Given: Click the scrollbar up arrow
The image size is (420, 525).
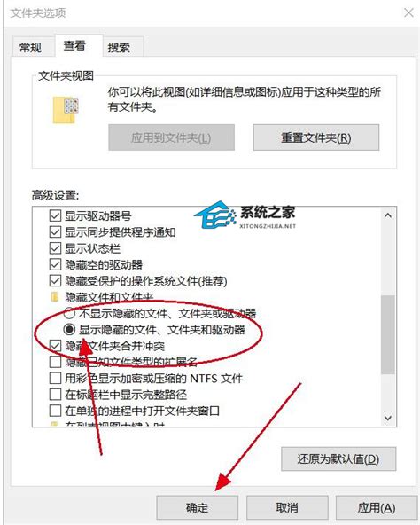Looking at the screenshot, I should pyautogui.click(x=388, y=215).
